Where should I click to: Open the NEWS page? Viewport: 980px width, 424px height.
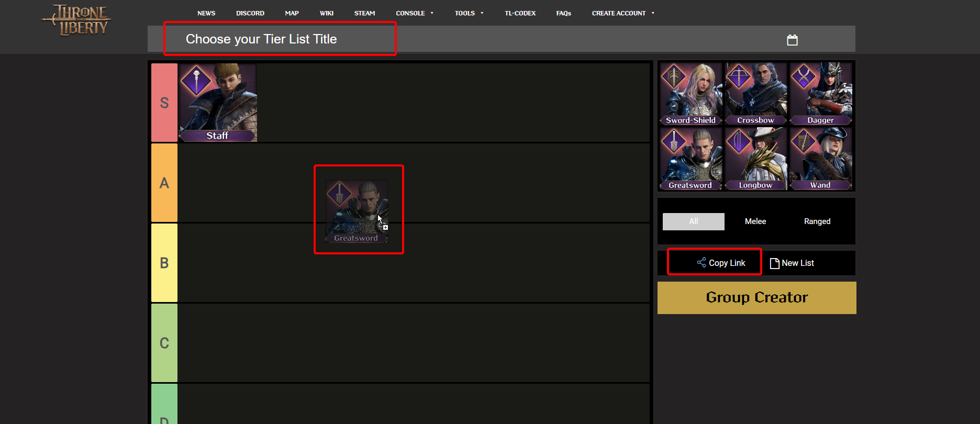click(206, 13)
